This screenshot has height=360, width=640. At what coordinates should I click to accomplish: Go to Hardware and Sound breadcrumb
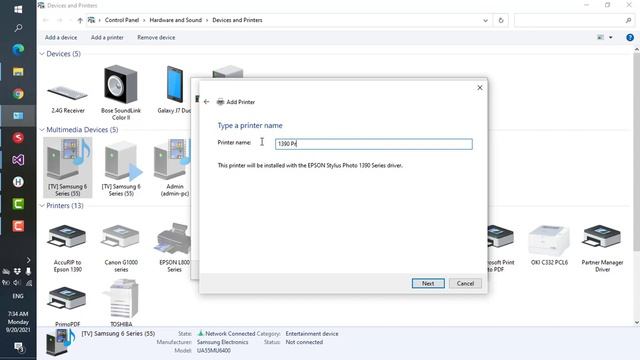(x=176, y=20)
